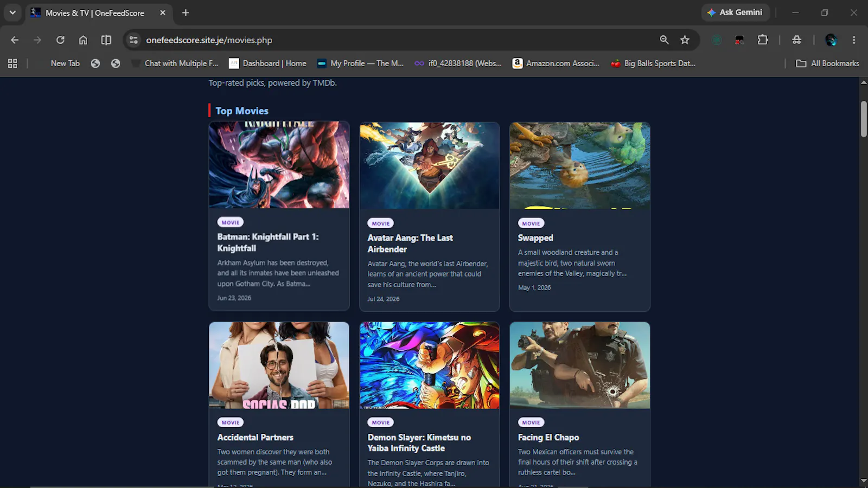The width and height of the screenshot is (868, 488).
Task: Click the Swapped movie title
Action: [535, 238]
